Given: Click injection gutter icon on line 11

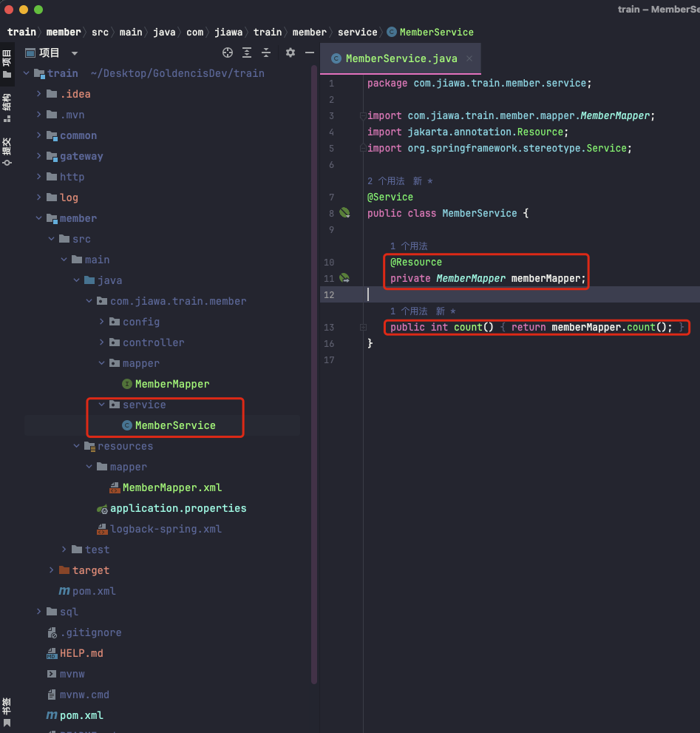Looking at the screenshot, I should coord(345,278).
